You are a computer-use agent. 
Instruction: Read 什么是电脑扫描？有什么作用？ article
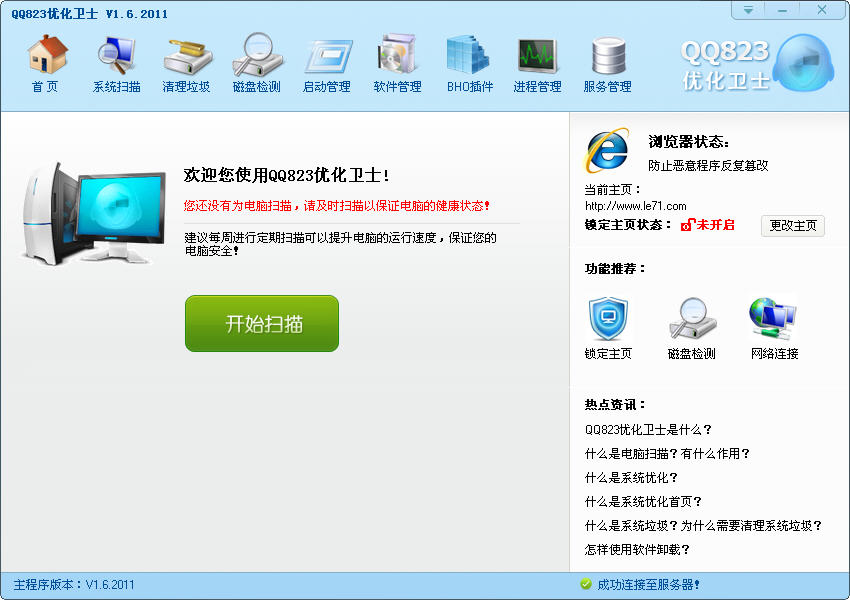667,453
